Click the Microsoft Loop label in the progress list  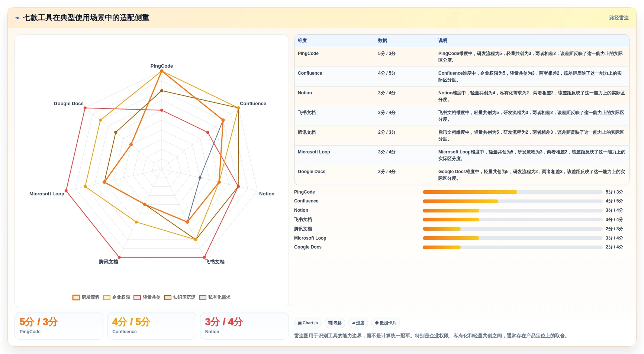coord(310,238)
